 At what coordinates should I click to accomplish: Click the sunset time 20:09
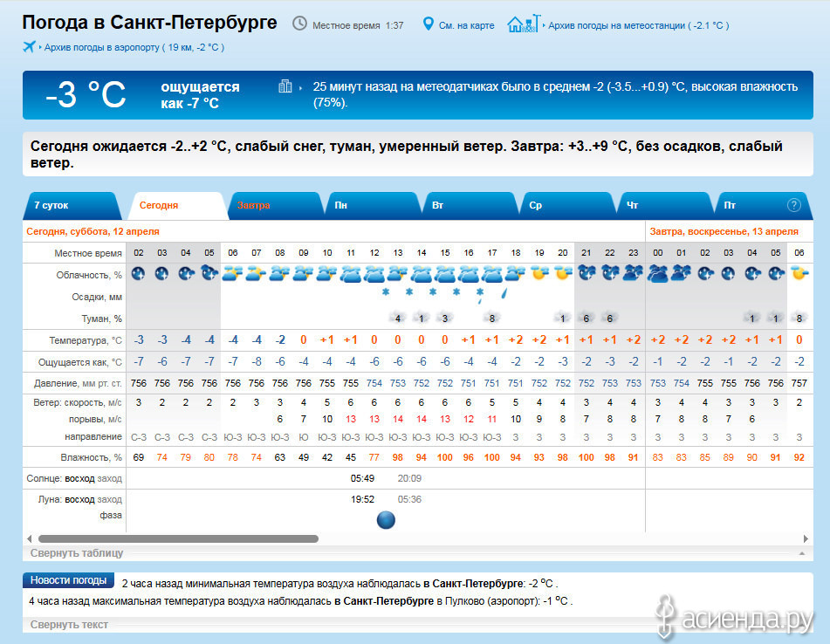coord(409,478)
